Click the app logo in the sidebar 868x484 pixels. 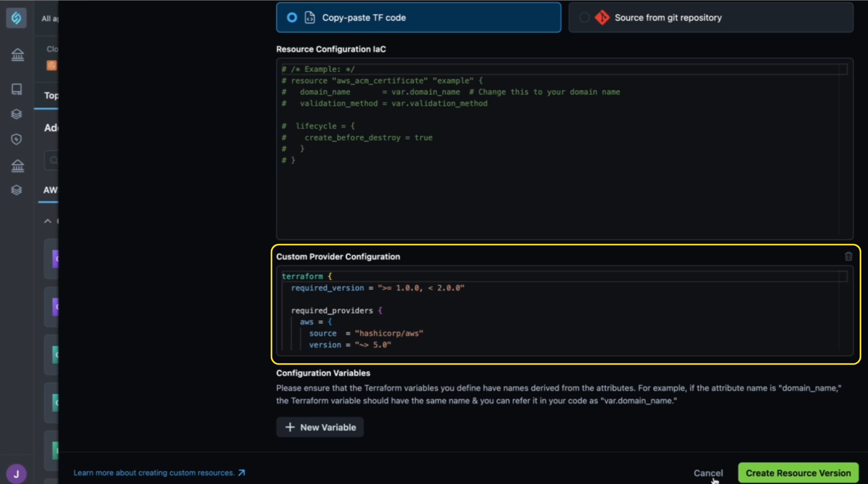click(x=16, y=18)
